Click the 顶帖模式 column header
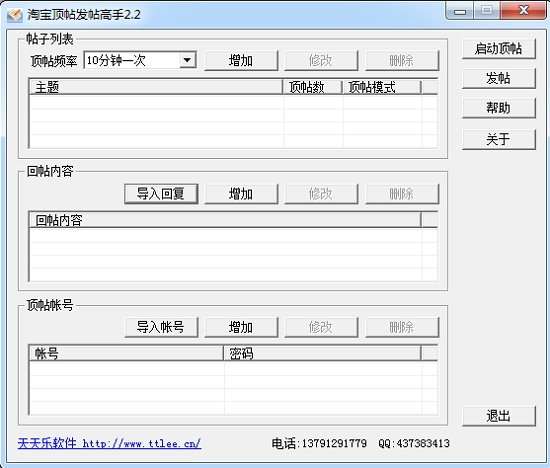Screen dimensions: 550x468 coord(382,87)
